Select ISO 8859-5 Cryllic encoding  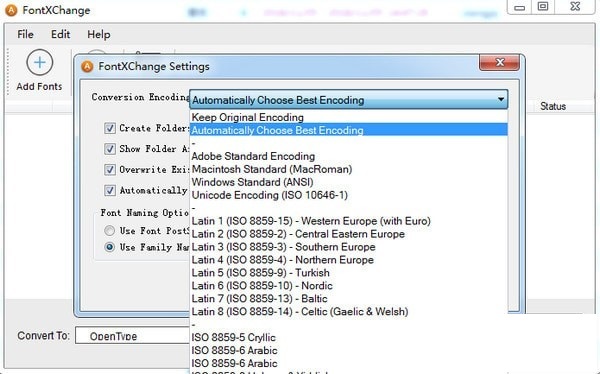point(349,338)
